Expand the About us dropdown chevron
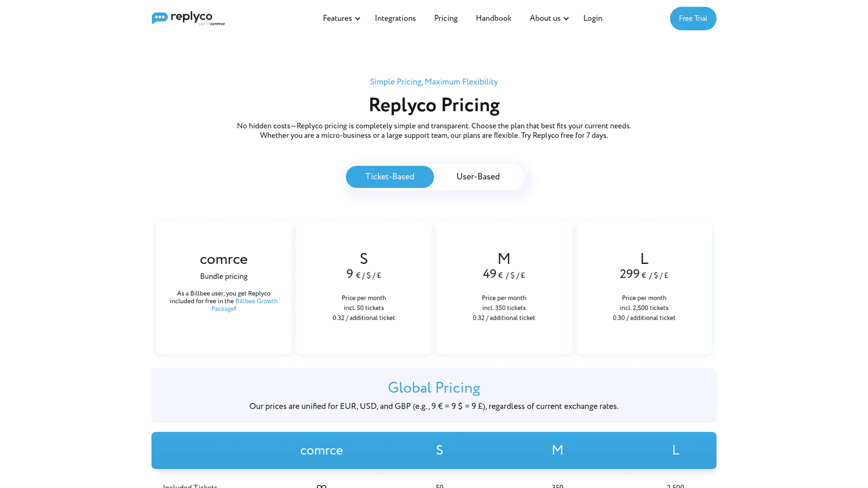Image resolution: width=868 pixels, height=488 pixels. pos(566,19)
